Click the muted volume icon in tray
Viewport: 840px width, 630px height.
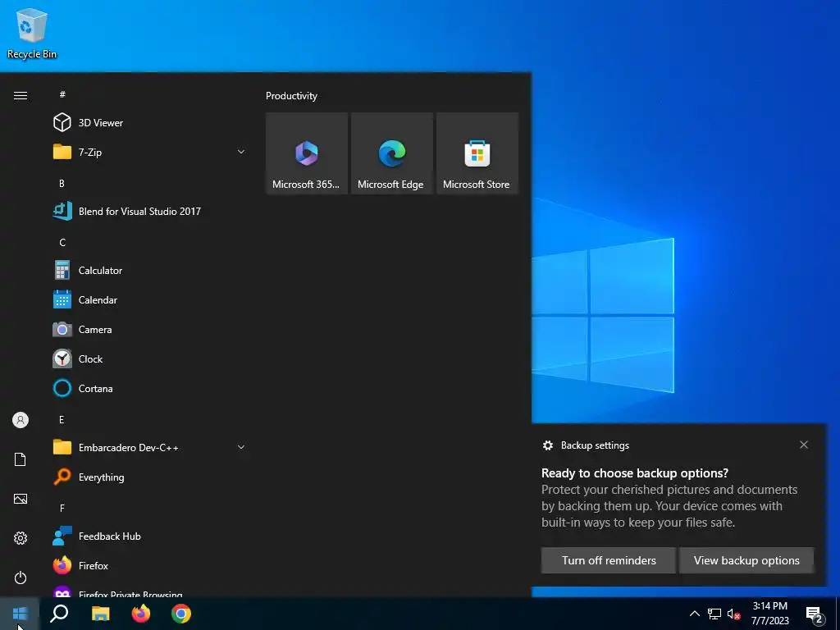(733, 614)
